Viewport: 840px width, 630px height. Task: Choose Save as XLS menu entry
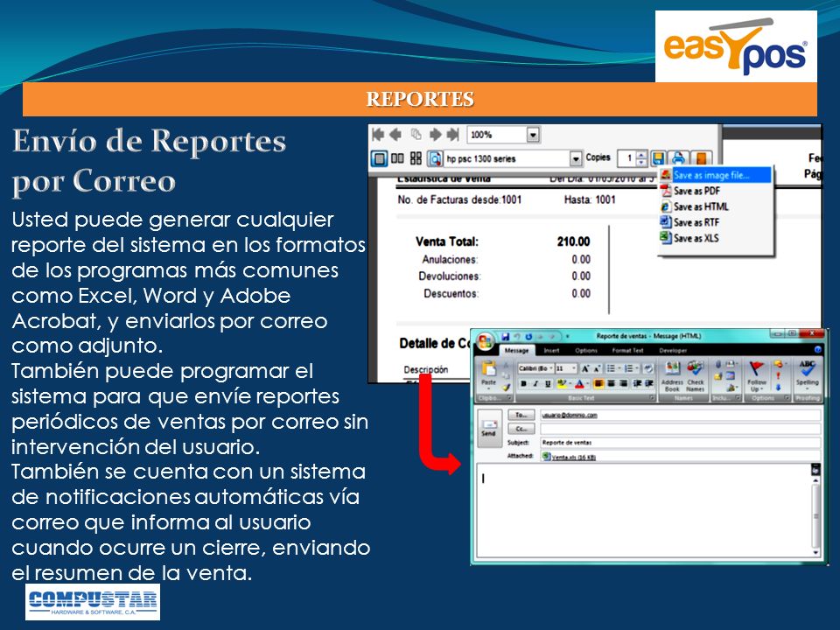coord(715,238)
